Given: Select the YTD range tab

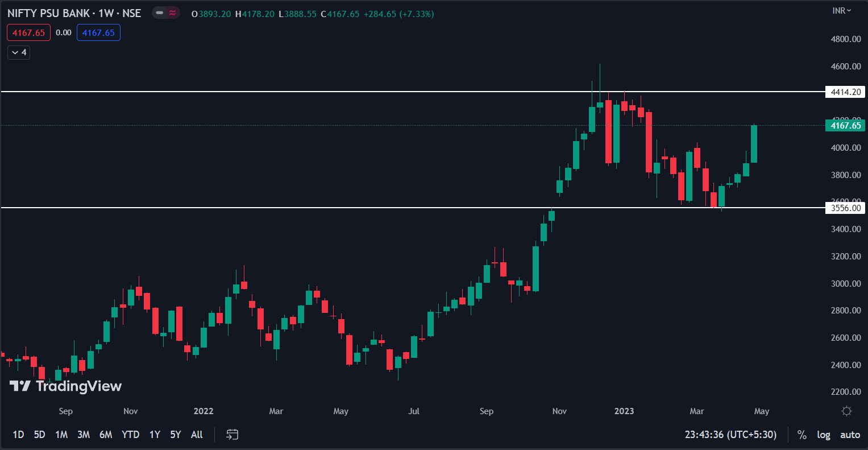Looking at the screenshot, I should click(131, 435).
